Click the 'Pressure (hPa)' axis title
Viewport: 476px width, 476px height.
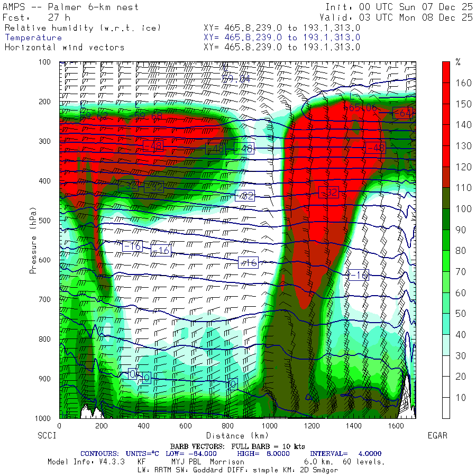tap(33, 241)
